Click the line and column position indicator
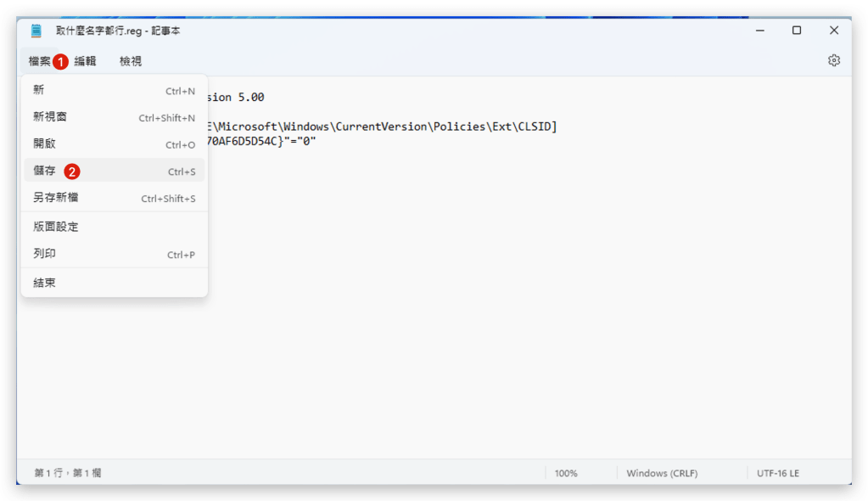Viewport: 868px width, 501px height. (68, 473)
